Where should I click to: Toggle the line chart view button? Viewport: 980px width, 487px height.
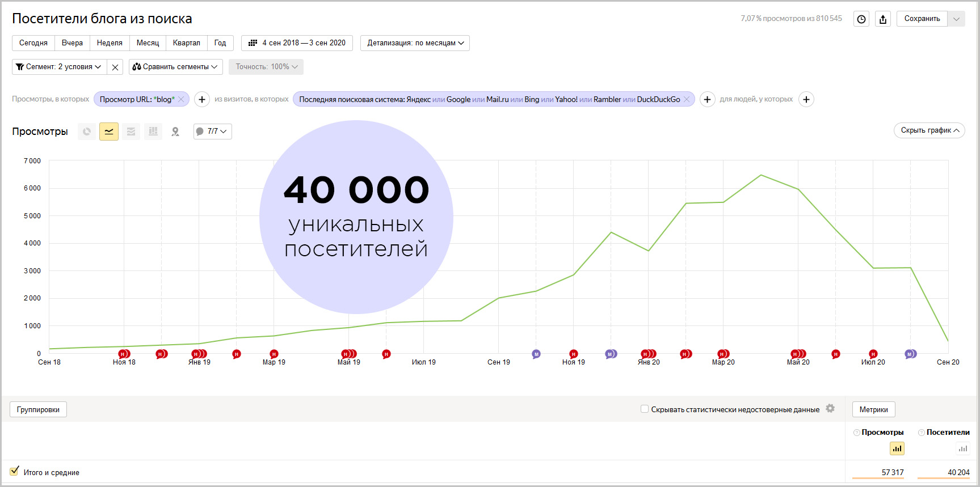(x=109, y=132)
